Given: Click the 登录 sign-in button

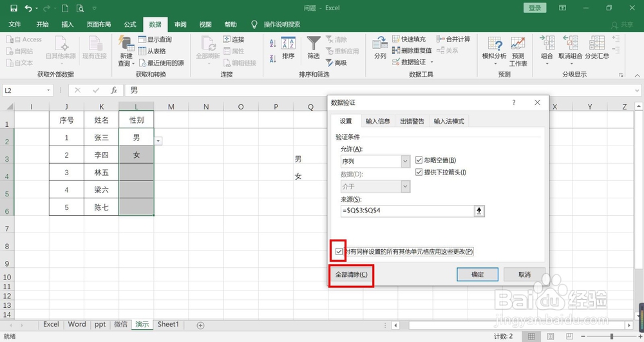Looking at the screenshot, I should (535, 8).
